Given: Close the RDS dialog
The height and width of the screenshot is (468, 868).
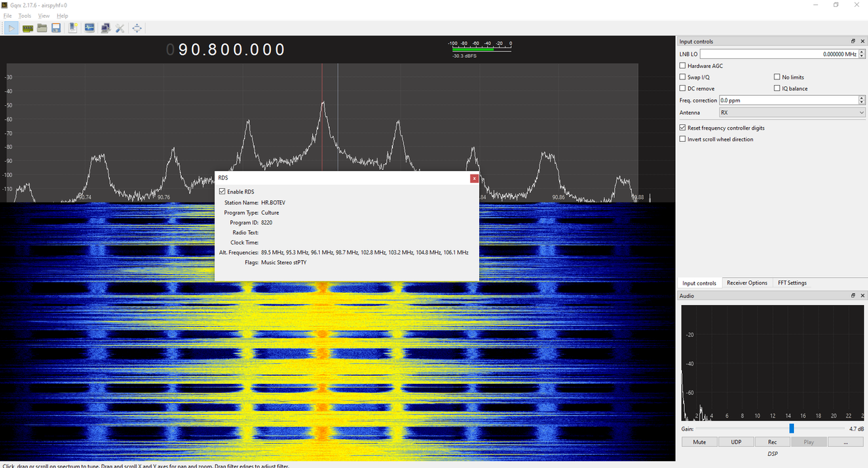Looking at the screenshot, I should [x=474, y=178].
